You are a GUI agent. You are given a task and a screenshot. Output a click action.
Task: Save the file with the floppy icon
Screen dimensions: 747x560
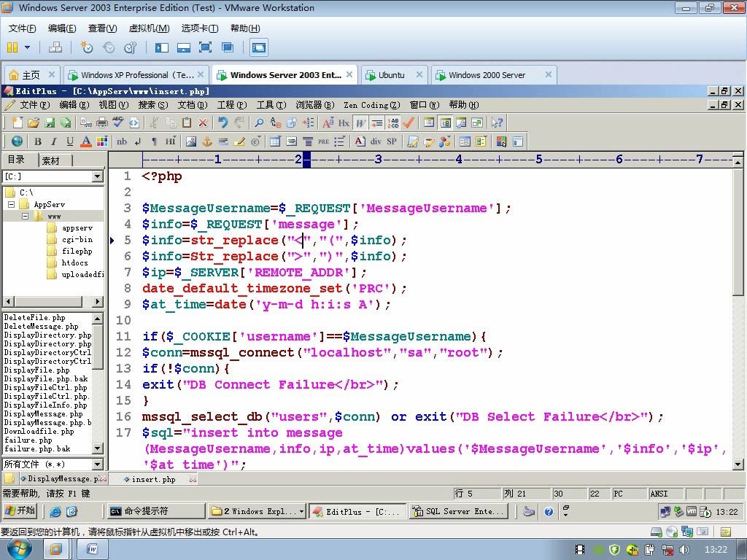pyautogui.click(x=49, y=122)
